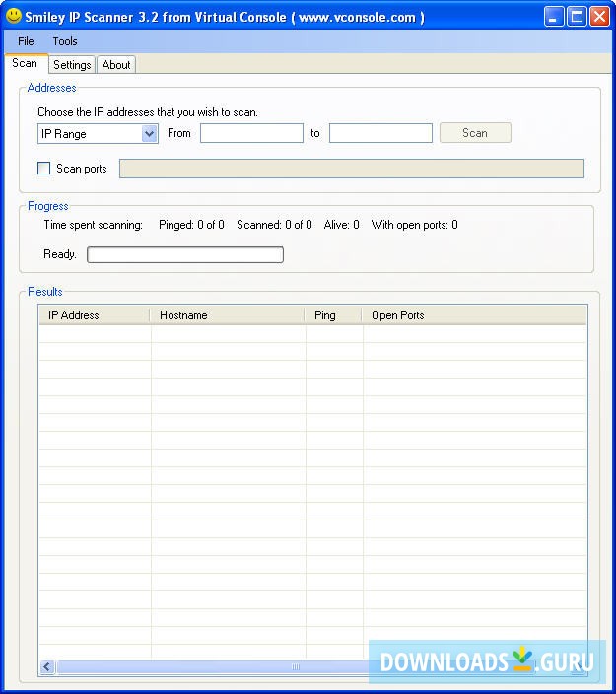The image size is (616, 694).
Task: Click the 'Alive: 0' status text
Action: coord(341,225)
